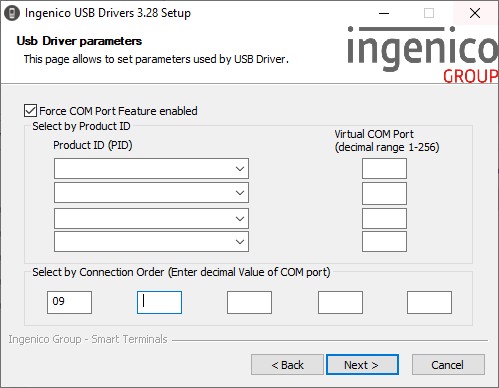Click Select by Product ID group label

81,126
